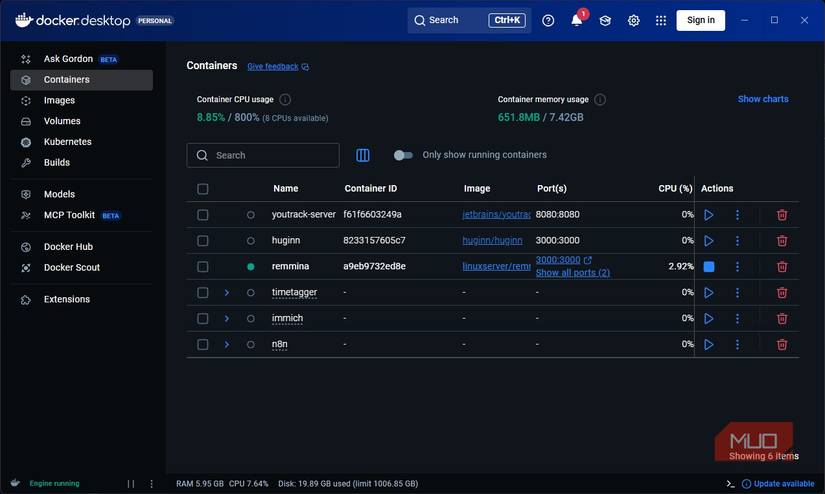Screen dimensions: 825x494
Task: Delete the immich container
Action: coord(782,318)
